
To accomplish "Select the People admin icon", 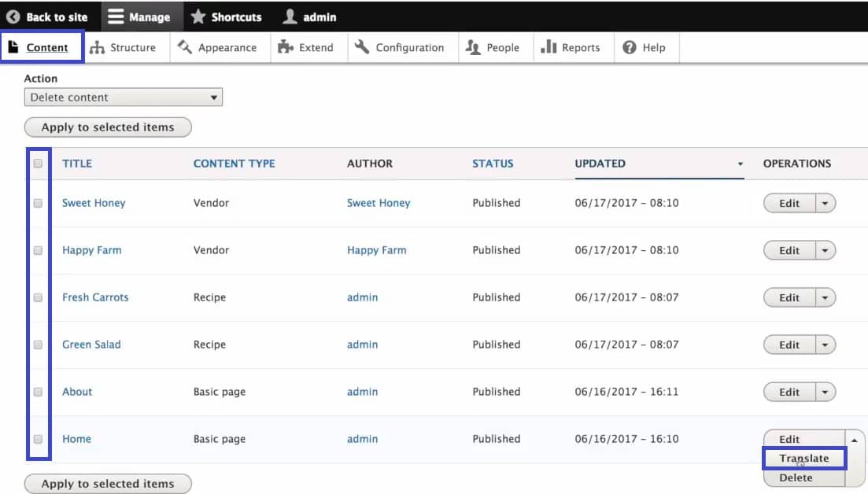I will [475, 47].
